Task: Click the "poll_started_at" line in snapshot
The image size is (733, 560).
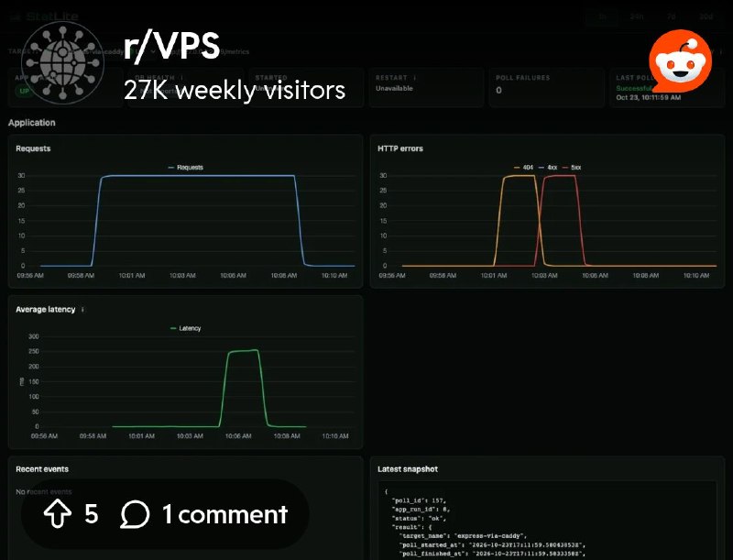Action: [x=492, y=545]
